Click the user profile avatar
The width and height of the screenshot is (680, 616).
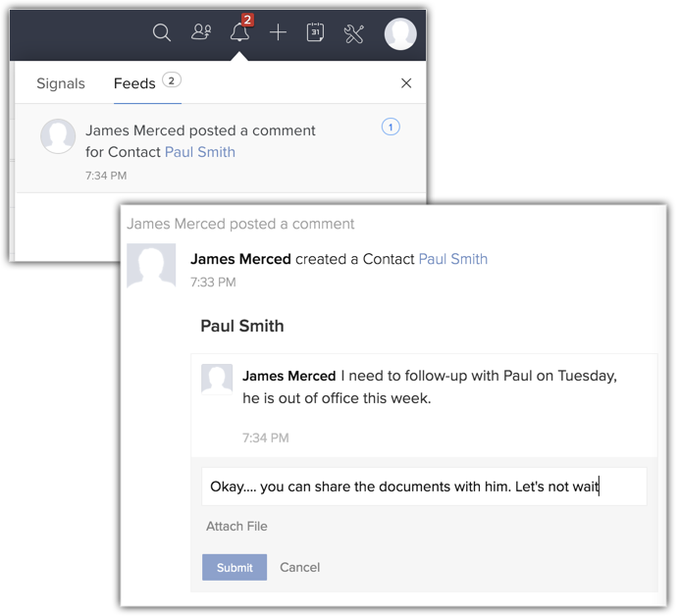point(400,34)
